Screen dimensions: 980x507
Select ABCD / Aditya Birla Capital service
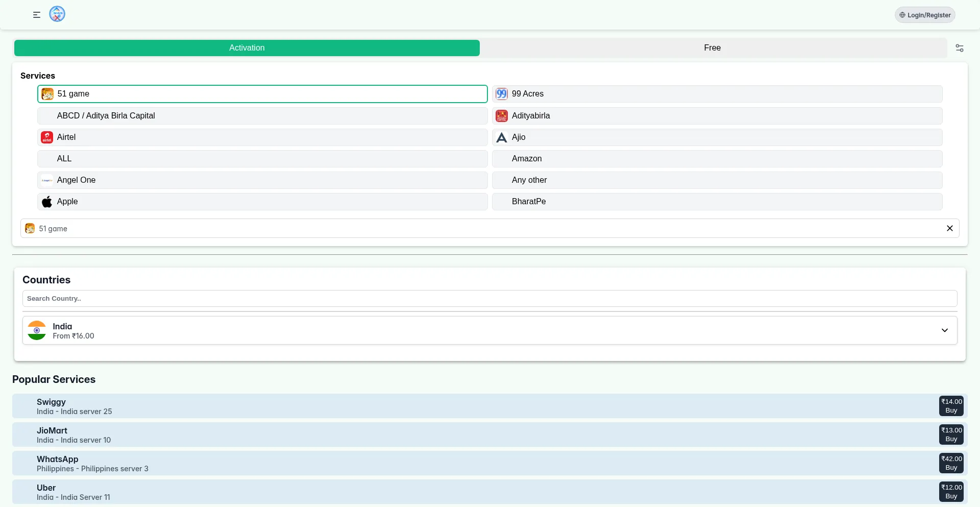click(262, 116)
